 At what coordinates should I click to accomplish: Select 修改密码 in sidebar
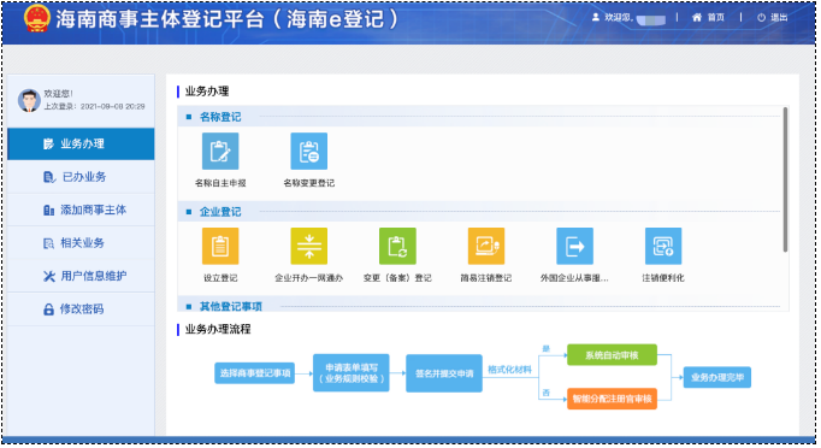coord(81,309)
